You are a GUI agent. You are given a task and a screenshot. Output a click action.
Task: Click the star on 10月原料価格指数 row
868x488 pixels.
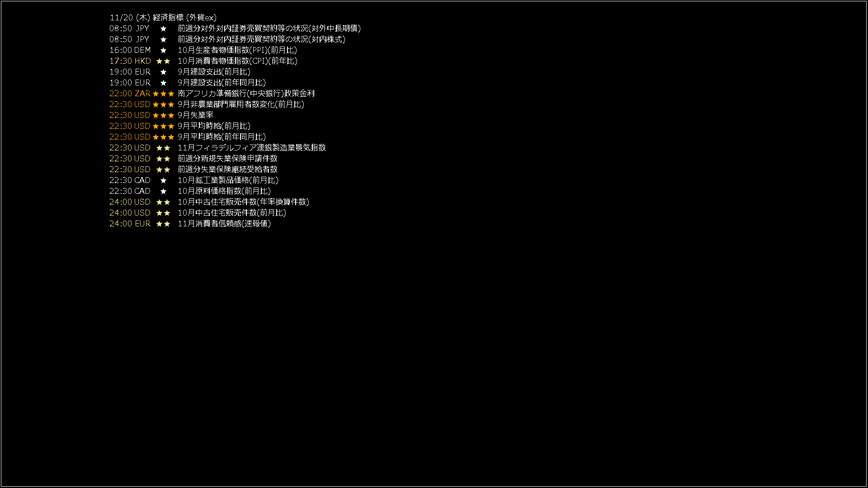pos(164,191)
